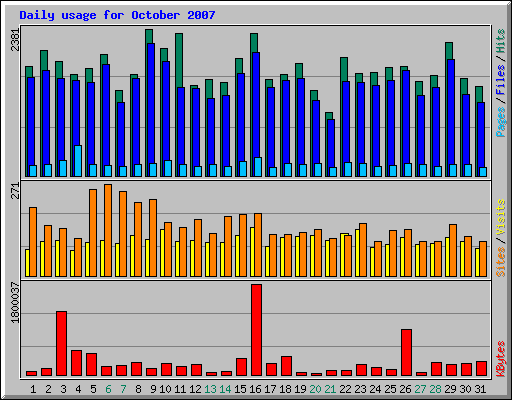Click the Pages legend label
The height and width of the screenshot is (400, 512).
click(501, 122)
